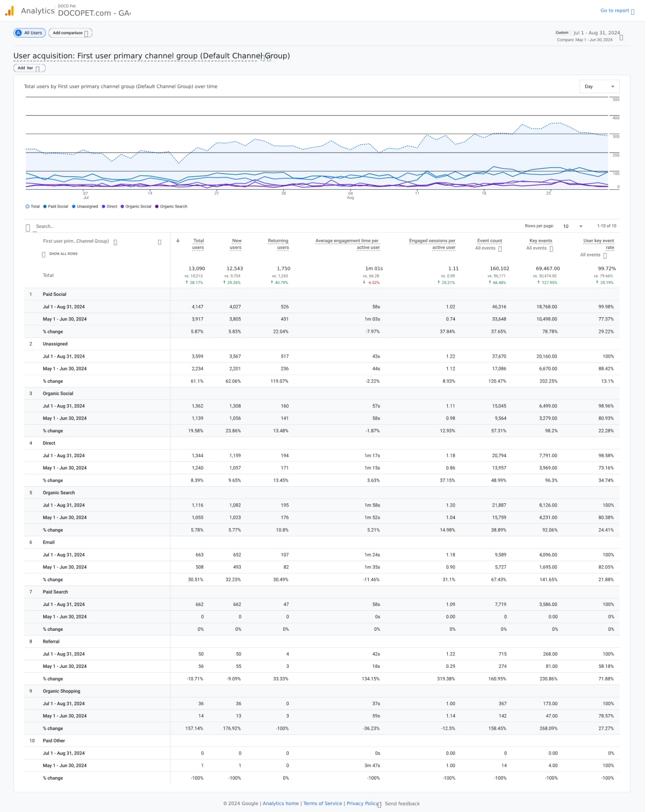Click the Referral 319.38% engaged sessions change

[446, 679]
